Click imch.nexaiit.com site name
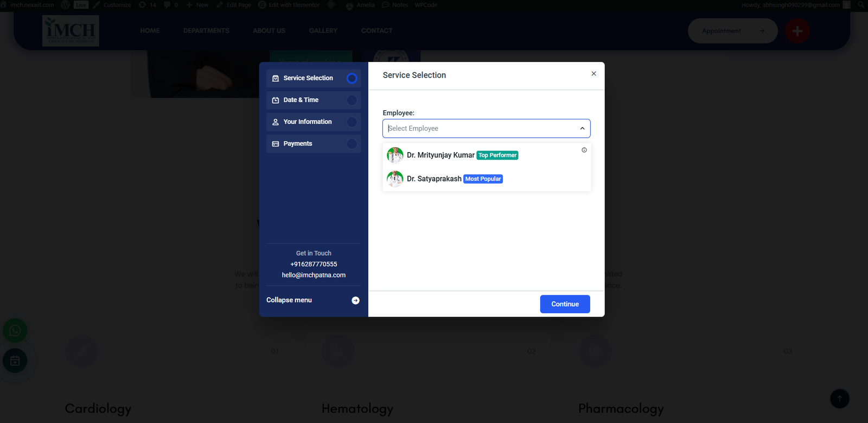 (x=32, y=5)
